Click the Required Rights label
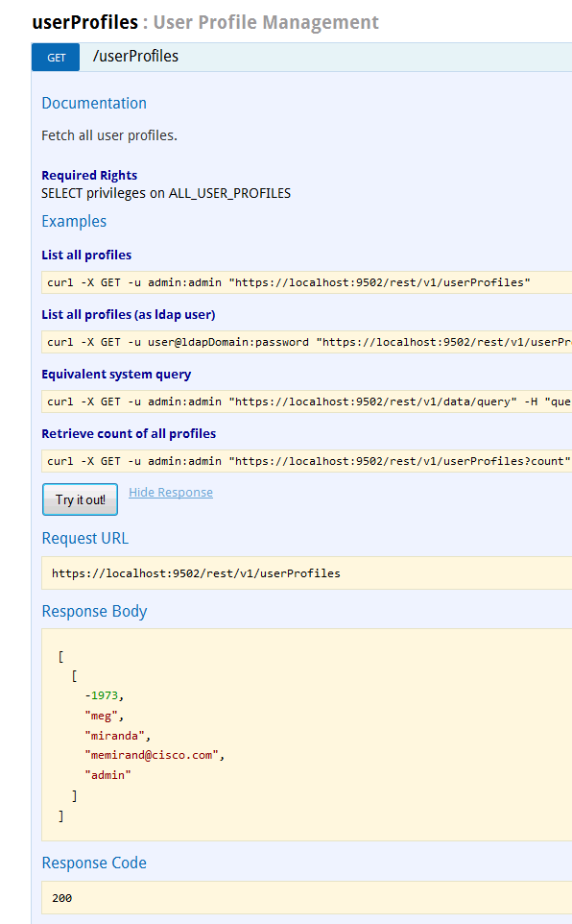Screen dimensions: 572x924 89,175
